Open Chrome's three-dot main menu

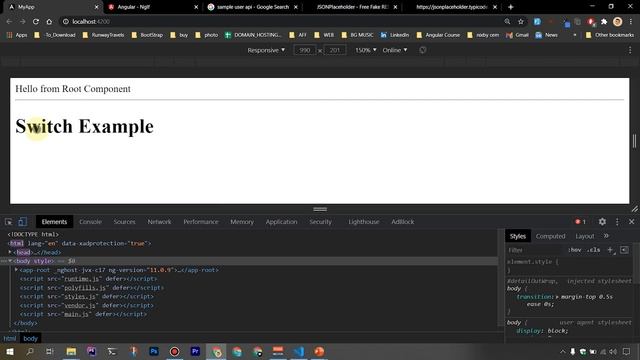click(x=631, y=22)
